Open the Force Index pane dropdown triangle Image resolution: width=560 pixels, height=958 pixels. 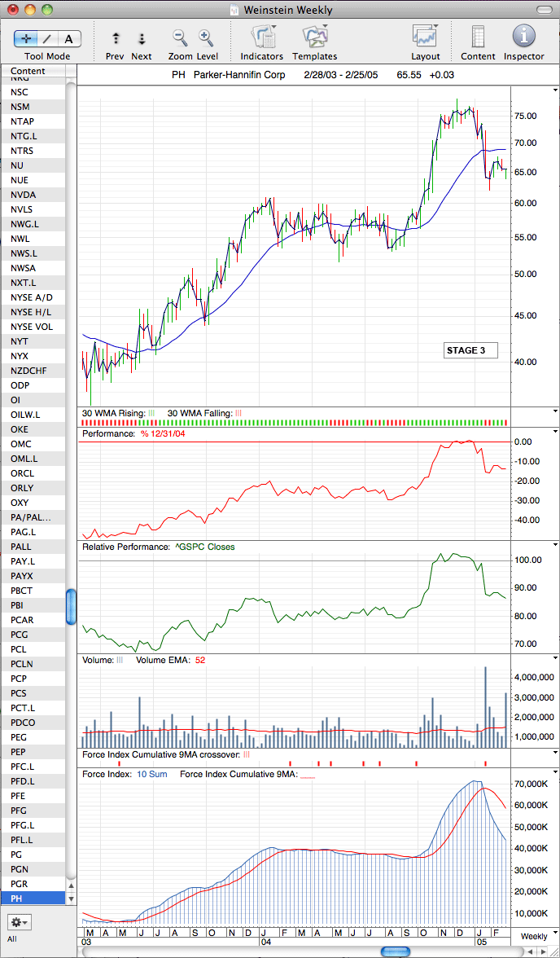click(555, 772)
